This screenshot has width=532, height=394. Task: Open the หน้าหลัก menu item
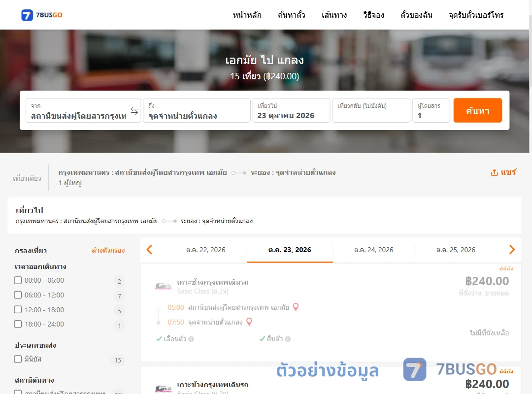(247, 15)
